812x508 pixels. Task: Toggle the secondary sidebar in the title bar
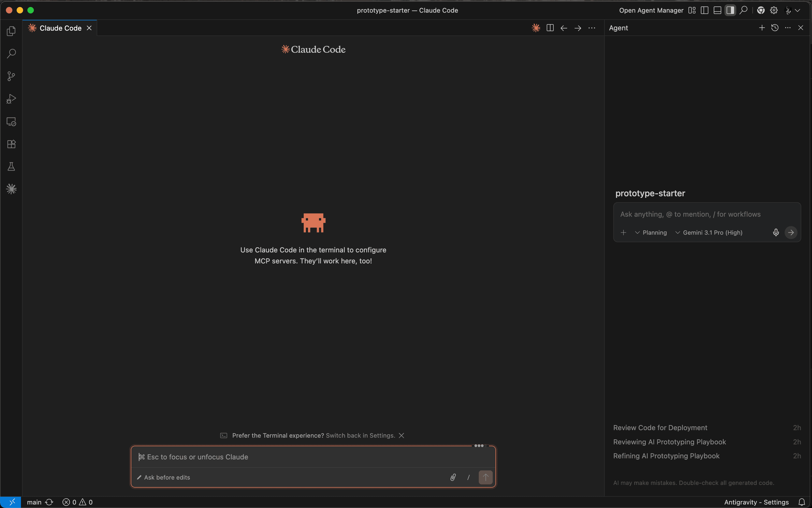tap(730, 10)
